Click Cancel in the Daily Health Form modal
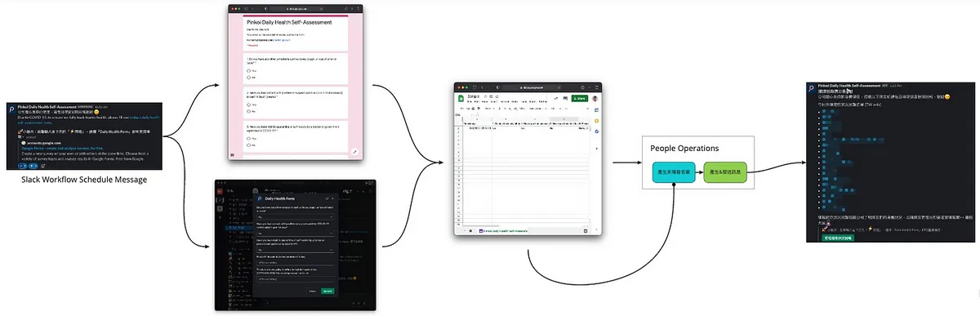Viewport: 980px width, 316px height. pyautogui.click(x=312, y=291)
